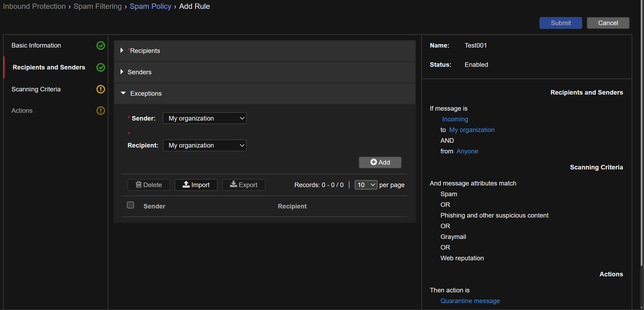Click the Incoming link in summary
This screenshot has width=644, height=310.
[x=455, y=119]
